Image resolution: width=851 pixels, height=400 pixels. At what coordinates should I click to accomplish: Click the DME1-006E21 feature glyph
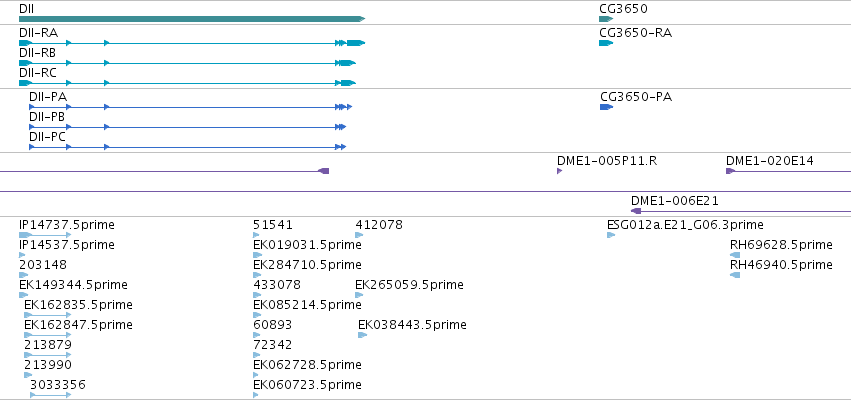[741, 211]
